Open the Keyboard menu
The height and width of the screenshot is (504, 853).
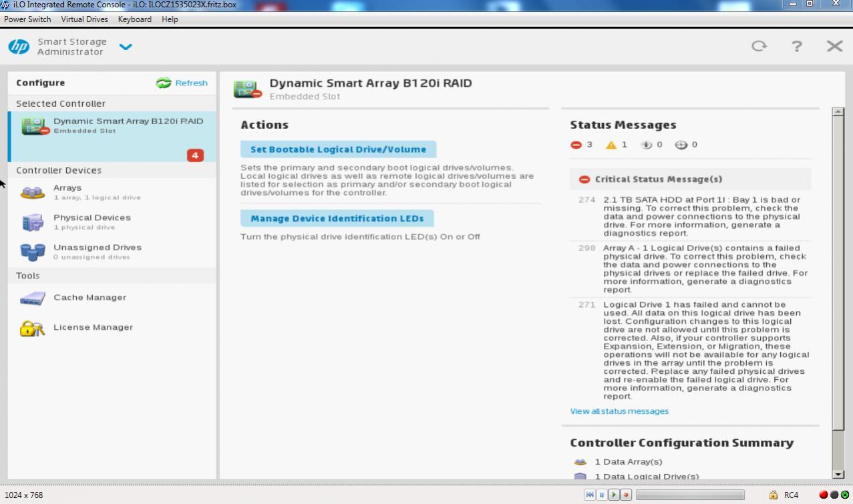coord(134,19)
